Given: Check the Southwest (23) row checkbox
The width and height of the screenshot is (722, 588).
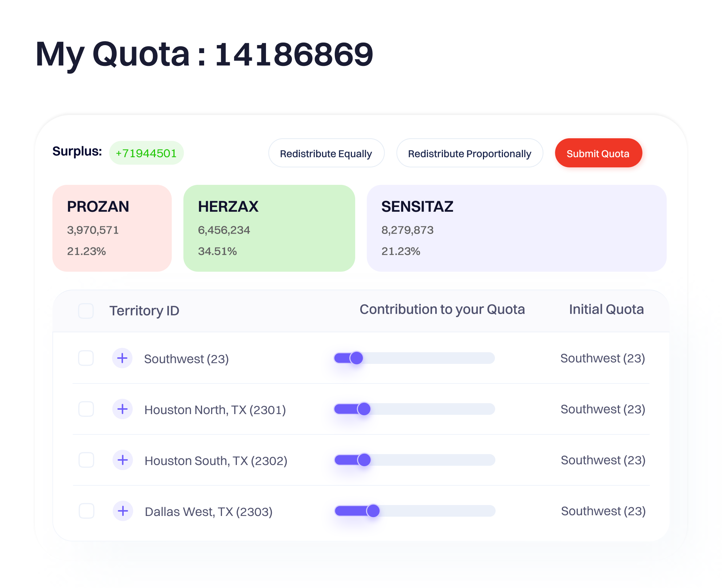Looking at the screenshot, I should coord(86,358).
